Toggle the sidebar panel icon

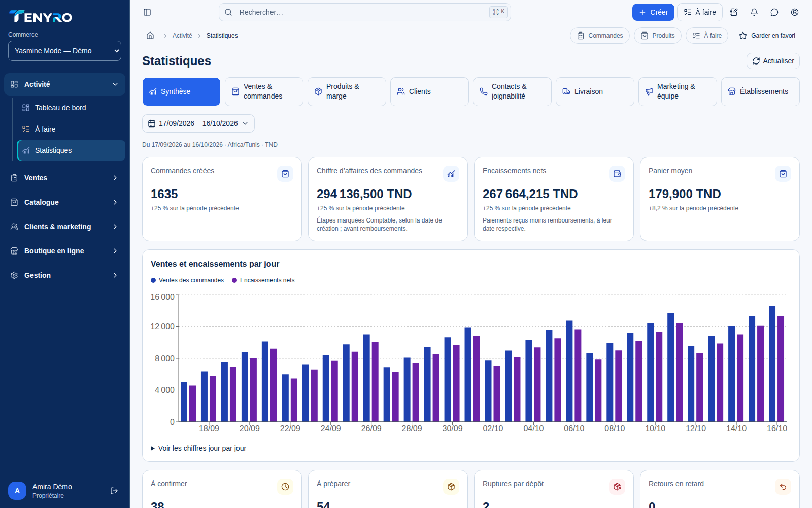147,12
